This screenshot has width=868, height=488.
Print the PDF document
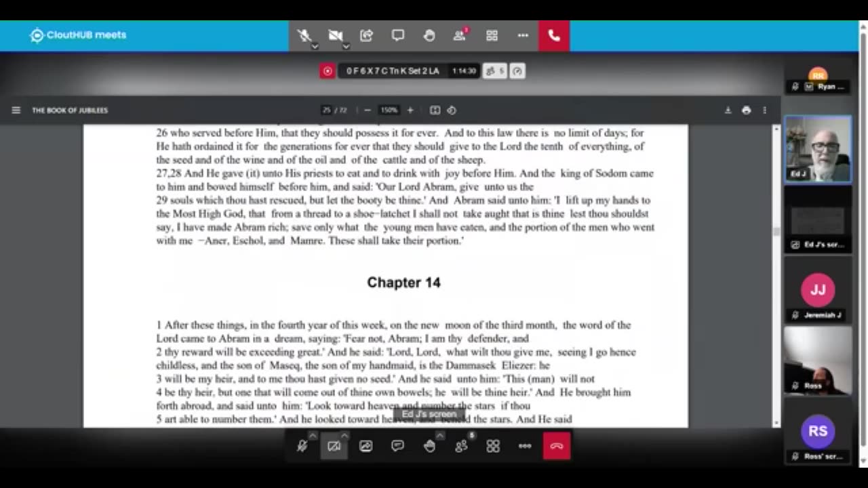pyautogui.click(x=746, y=110)
